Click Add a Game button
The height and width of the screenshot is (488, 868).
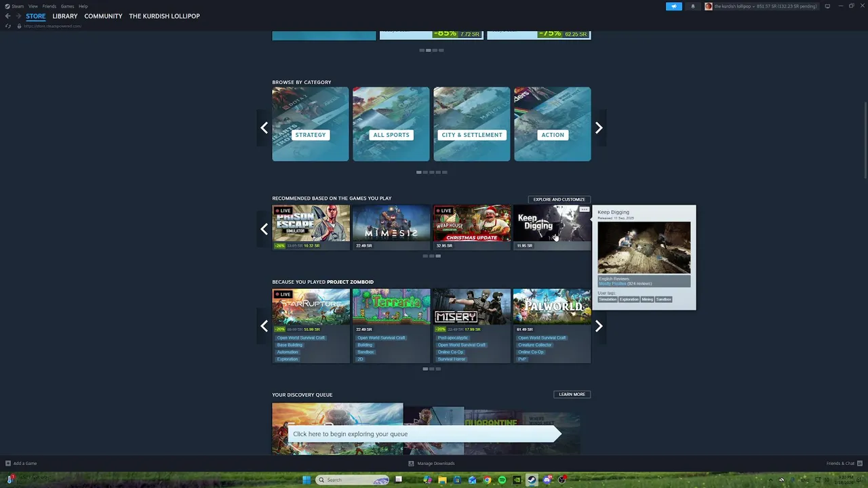coord(21,464)
